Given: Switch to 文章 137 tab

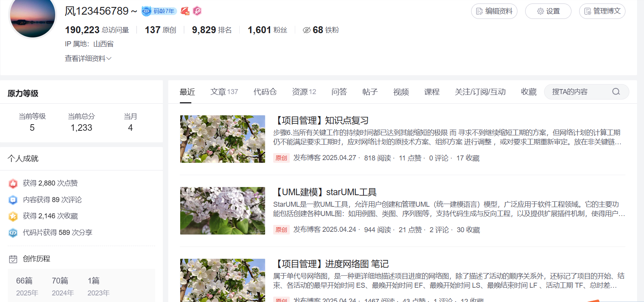Looking at the screenshot, I should pos(224,92).
